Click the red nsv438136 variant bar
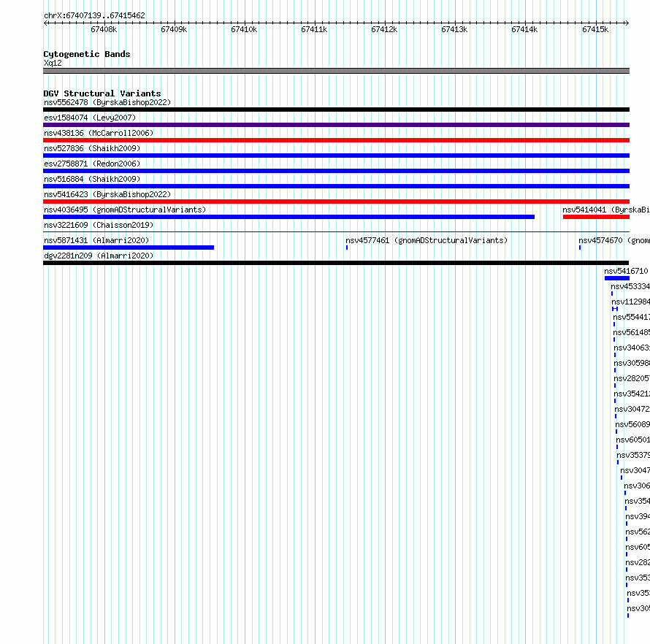The image size is (650, 644). 336,140
